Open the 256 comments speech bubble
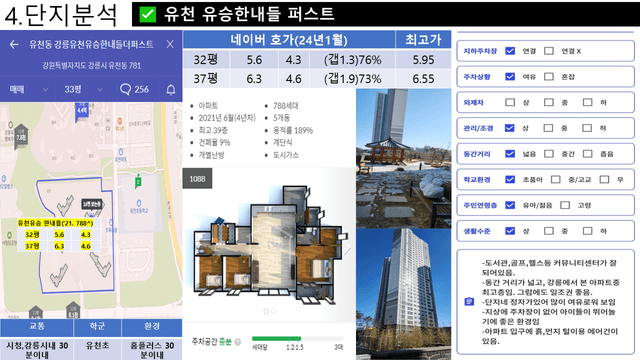Viewport: 640px width, 360px height. [134, 89]
